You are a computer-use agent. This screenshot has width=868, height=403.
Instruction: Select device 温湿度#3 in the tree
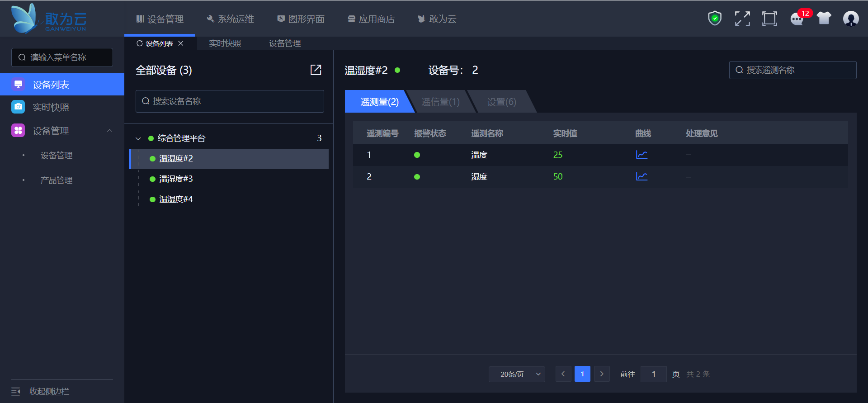(x=176, y=179)
